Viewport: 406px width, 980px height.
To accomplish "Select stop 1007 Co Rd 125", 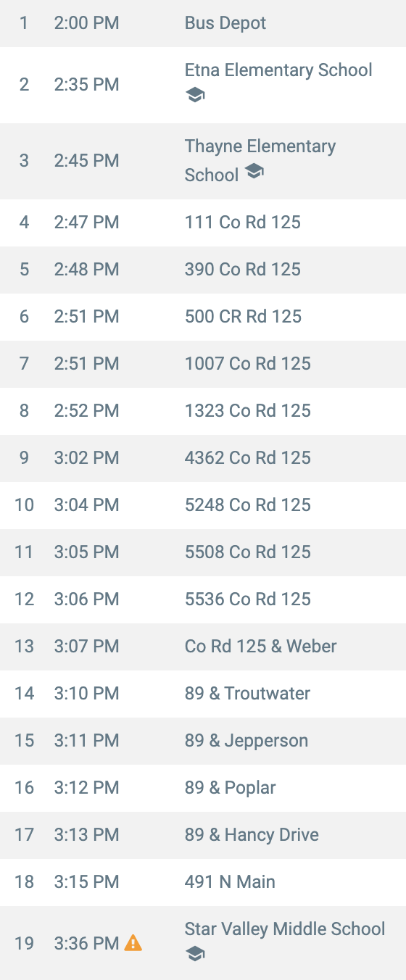I will 203,364.
